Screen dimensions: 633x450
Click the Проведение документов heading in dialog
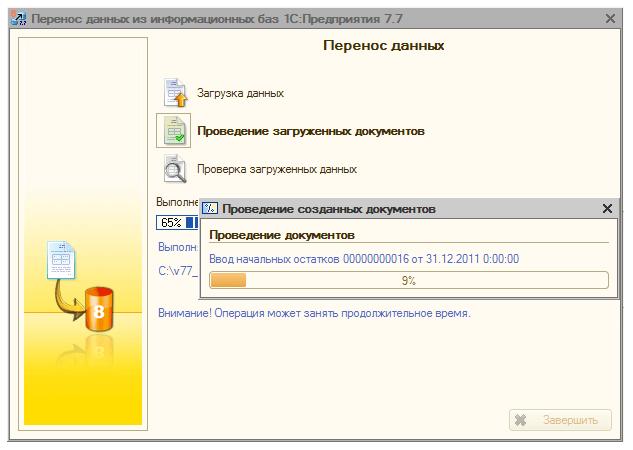282,235
